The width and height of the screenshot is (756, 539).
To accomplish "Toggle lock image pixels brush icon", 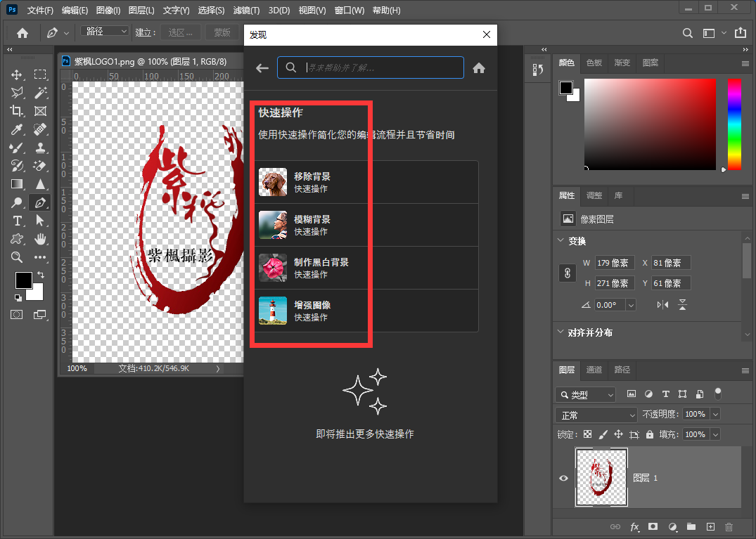I will pyautogui.click(x=603, y=434).
